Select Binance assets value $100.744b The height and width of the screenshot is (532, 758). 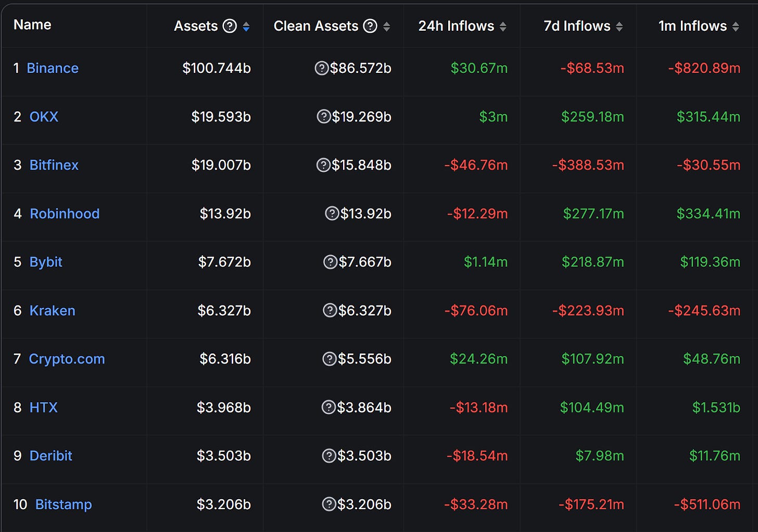click(x=217, y=68)
